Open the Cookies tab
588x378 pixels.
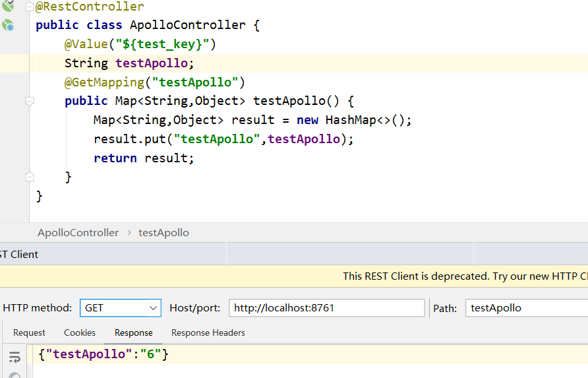[x=80, y=333]
